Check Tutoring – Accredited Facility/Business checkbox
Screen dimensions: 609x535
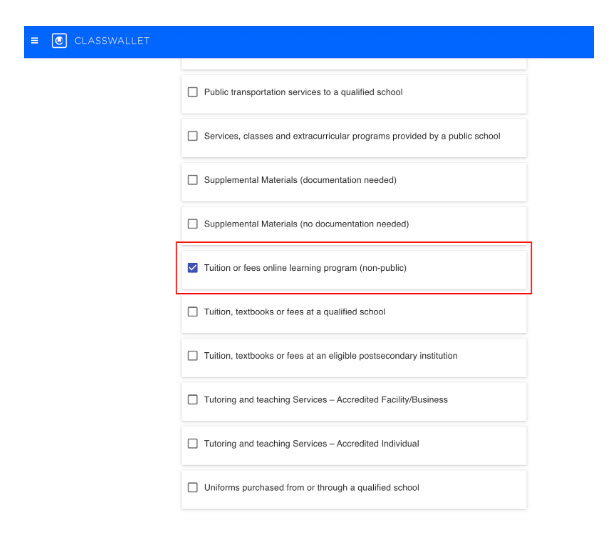[x=193, y=400]
